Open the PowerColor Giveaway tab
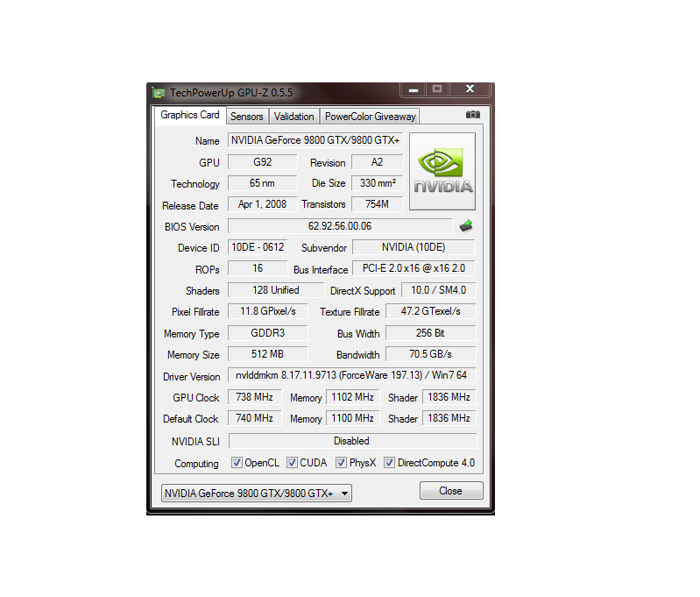 point(370,117)
